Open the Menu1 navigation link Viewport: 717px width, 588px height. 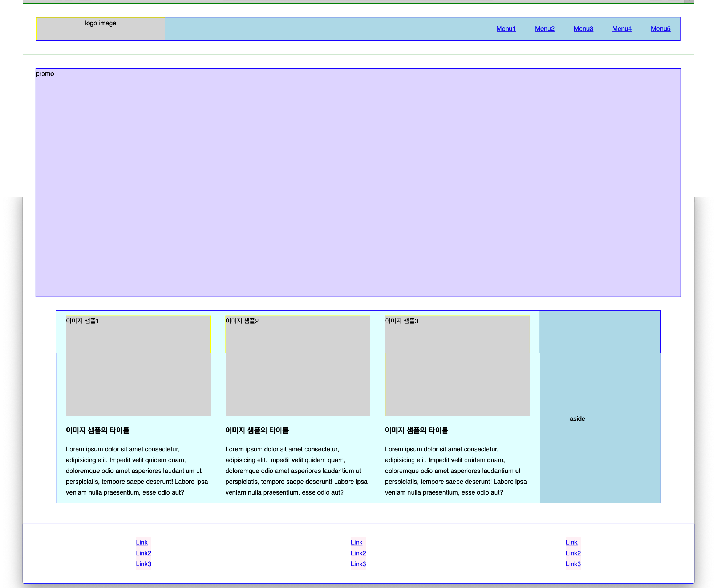tap(506, 29)
